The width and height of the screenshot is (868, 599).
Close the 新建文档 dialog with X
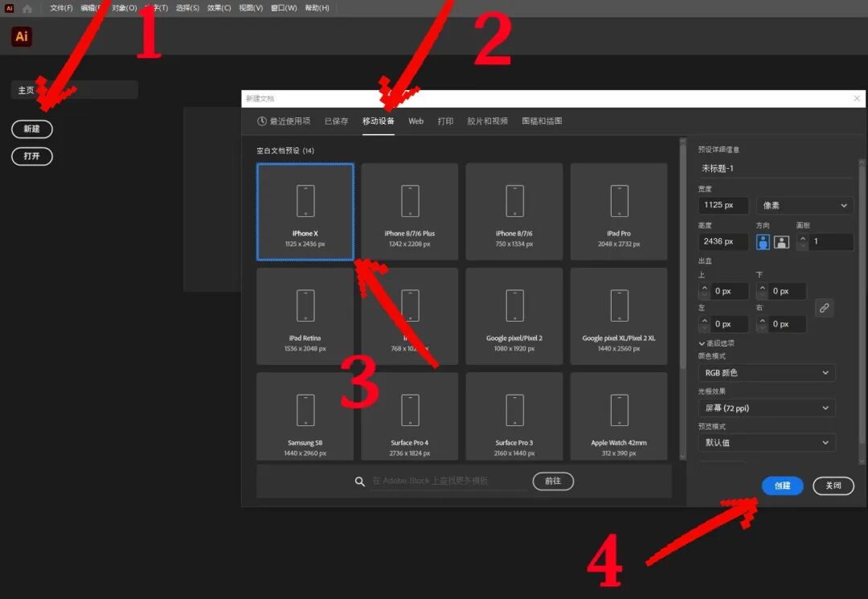(x=857, y=99)
